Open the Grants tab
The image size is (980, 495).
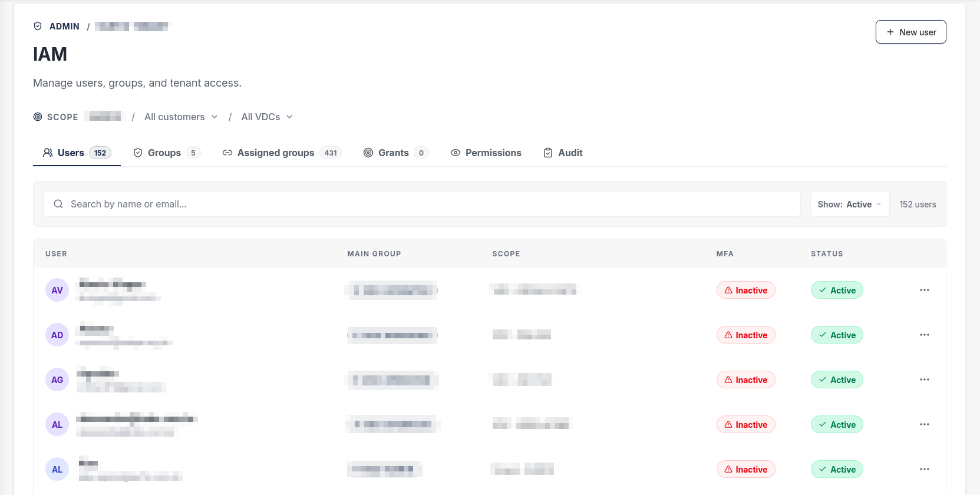[396, 153]
